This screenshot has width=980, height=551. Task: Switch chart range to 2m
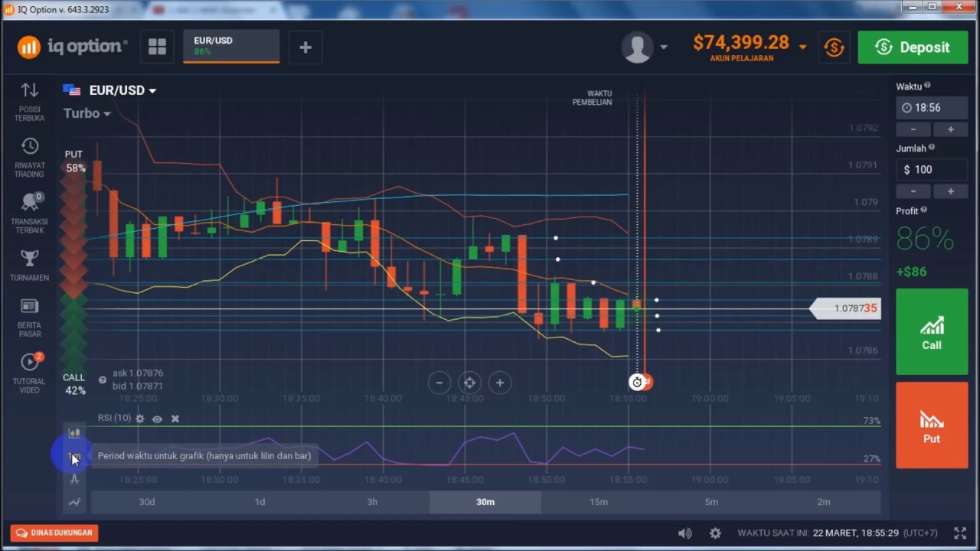[x=824, y=502]
